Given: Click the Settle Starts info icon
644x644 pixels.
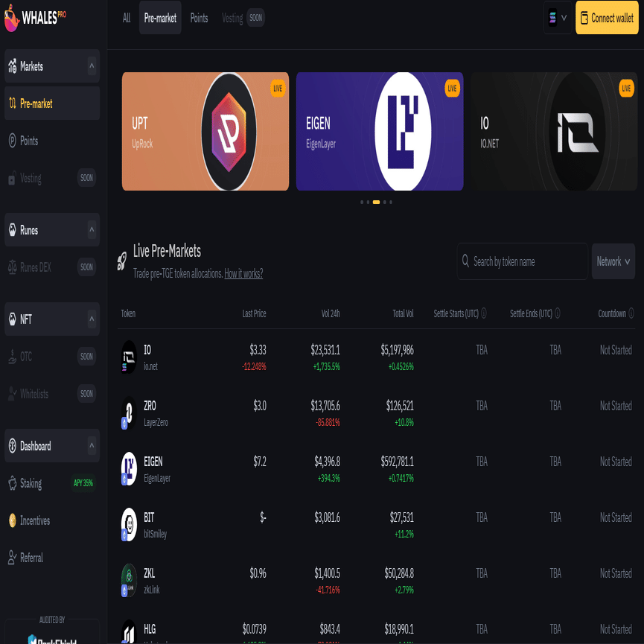Looking at the screenshot, I should pyautogui.click(x=484, y=313).
